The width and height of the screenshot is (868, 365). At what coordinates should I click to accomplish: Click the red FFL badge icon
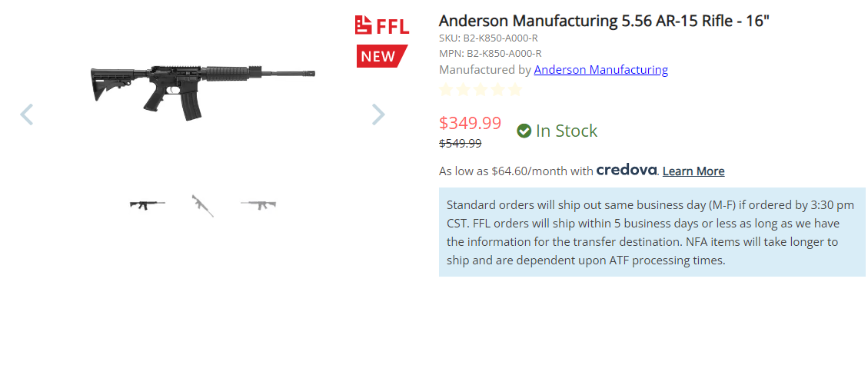[364, 25]
